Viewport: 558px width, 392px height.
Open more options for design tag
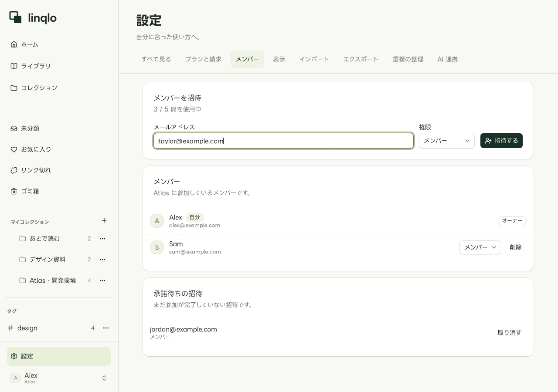click(106, 328)
